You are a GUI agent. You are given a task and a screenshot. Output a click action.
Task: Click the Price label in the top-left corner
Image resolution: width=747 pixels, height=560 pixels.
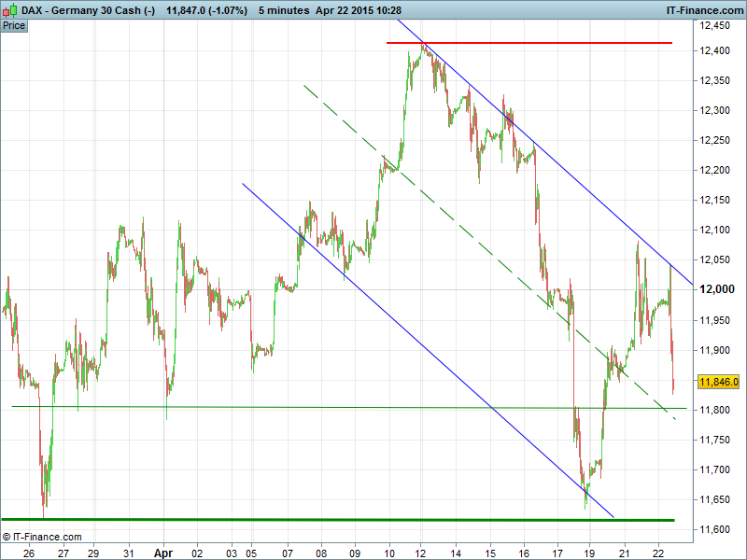pyautogui.click(x=14, y=25)
